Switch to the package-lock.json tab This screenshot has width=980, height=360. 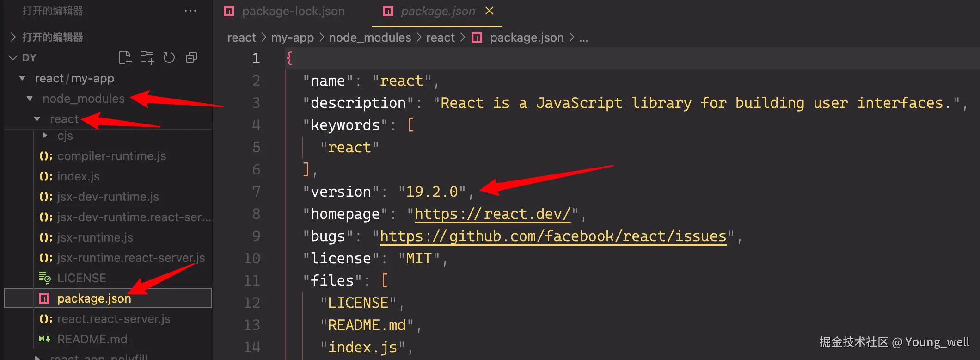pyautogui.click(x=293, y=11)
